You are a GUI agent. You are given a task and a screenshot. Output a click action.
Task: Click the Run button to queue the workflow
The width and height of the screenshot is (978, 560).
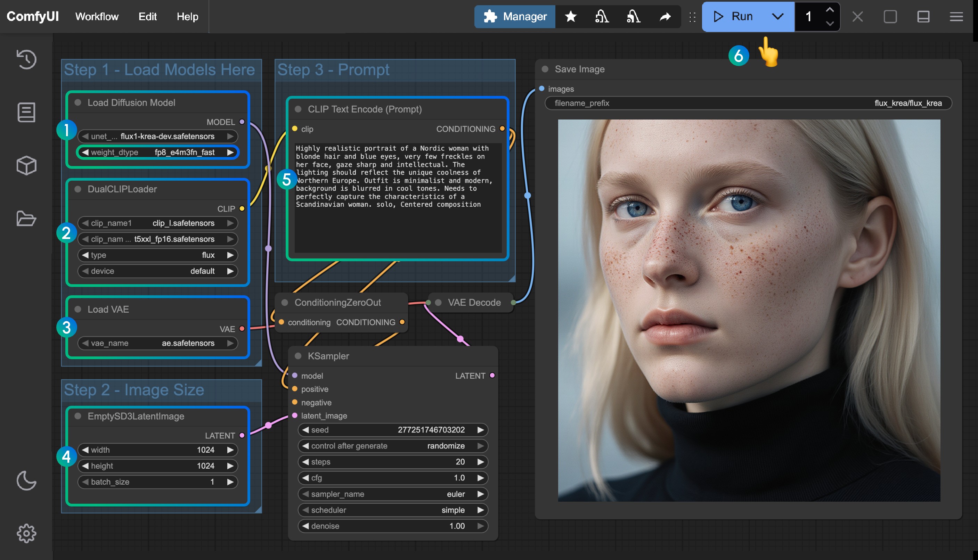(x=735, y=16)
